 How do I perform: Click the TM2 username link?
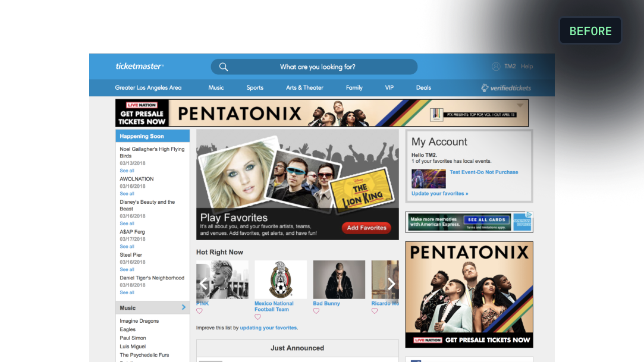tap(510, 67)
